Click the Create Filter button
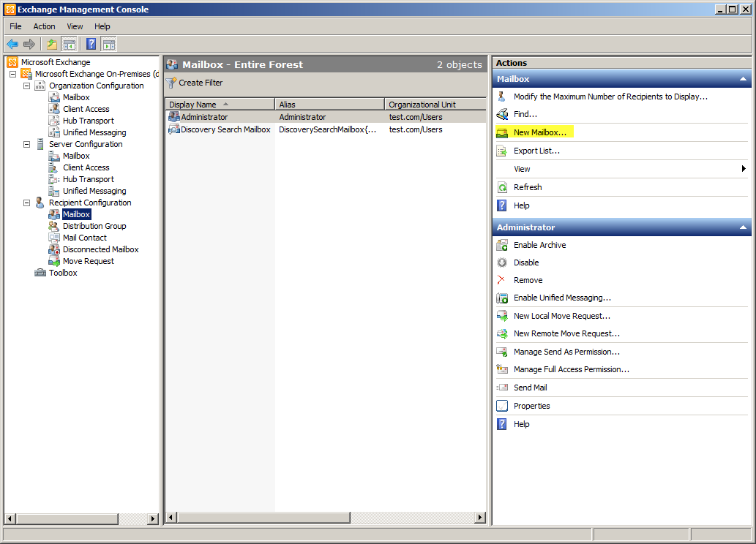Viewport: 756px width, 544px height. click(195, 83)
